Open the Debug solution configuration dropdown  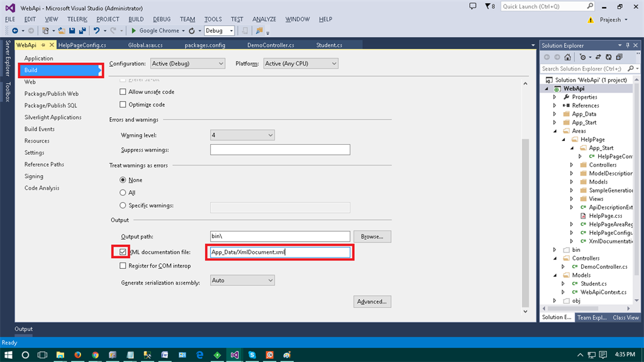coord(219,31)
